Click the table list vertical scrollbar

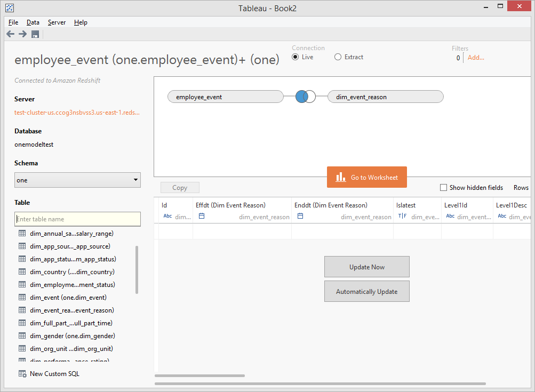137,269
